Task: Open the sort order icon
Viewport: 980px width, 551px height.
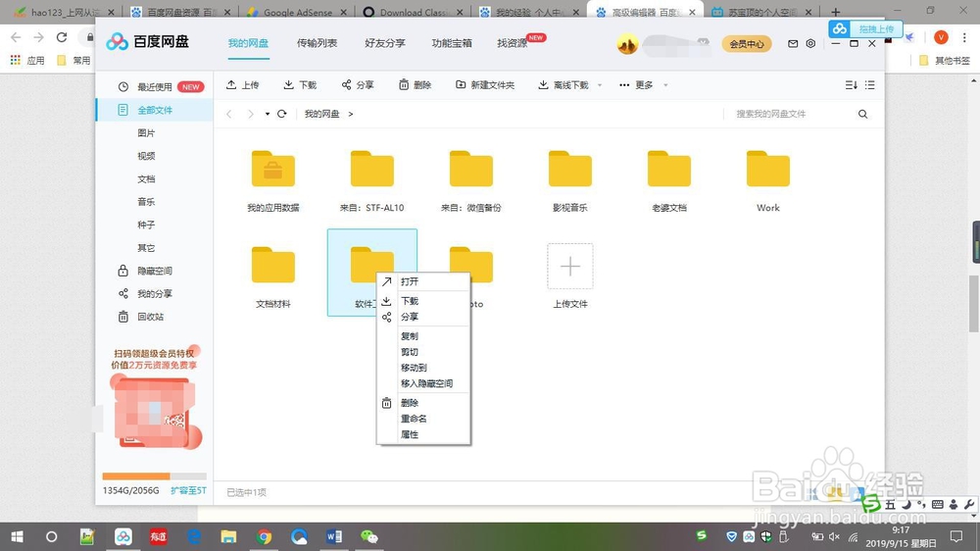Action: point(851,85)
